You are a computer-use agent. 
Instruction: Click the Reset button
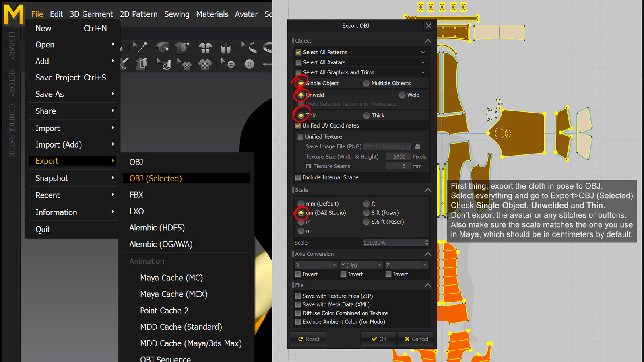(308, 339)
